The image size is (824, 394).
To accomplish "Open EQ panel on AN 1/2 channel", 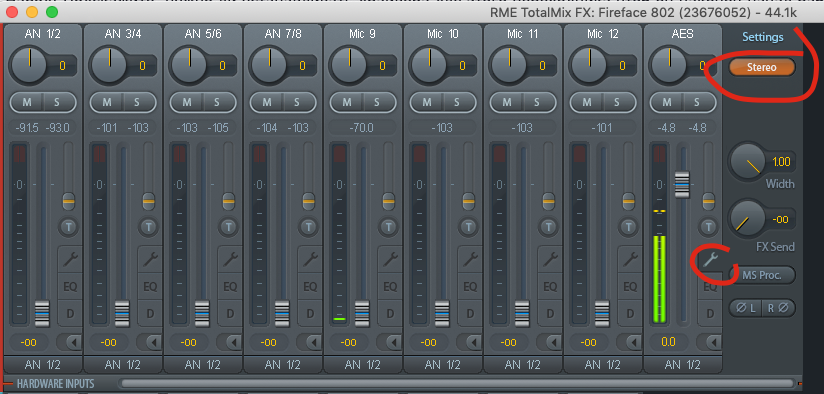I will coord(70,286).
